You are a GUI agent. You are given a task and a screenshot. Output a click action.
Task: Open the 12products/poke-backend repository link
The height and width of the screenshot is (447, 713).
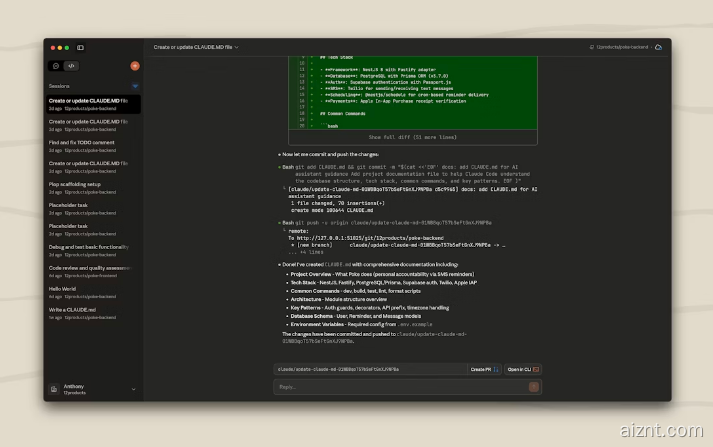620,47
